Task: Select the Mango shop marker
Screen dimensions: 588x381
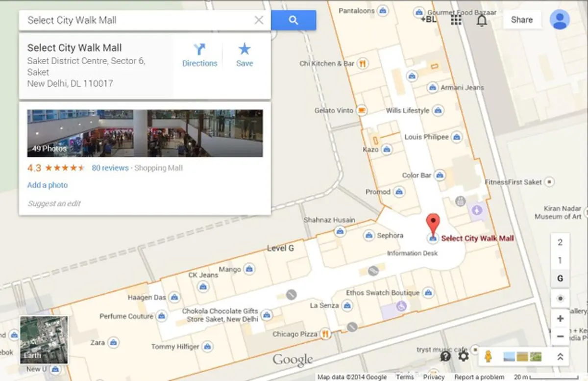Action: click(x=249, y=269)
